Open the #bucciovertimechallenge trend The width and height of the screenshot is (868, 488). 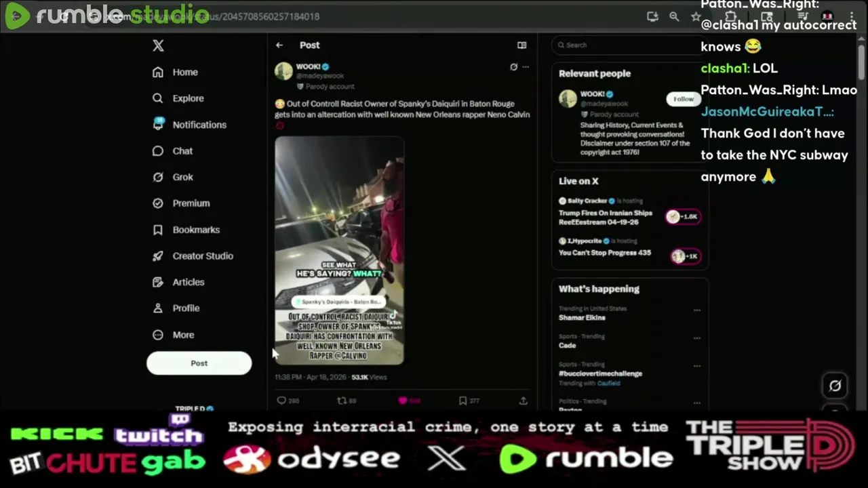tap(600, 373)
